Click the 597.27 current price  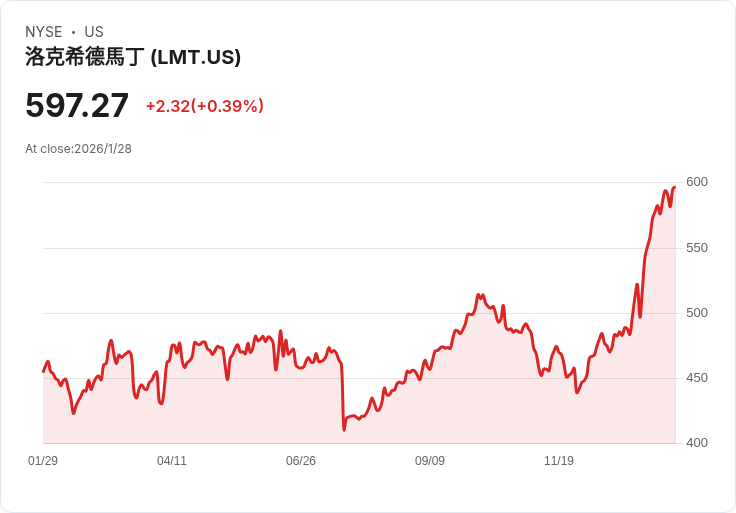pyautogui.click(x=77, y=105)
